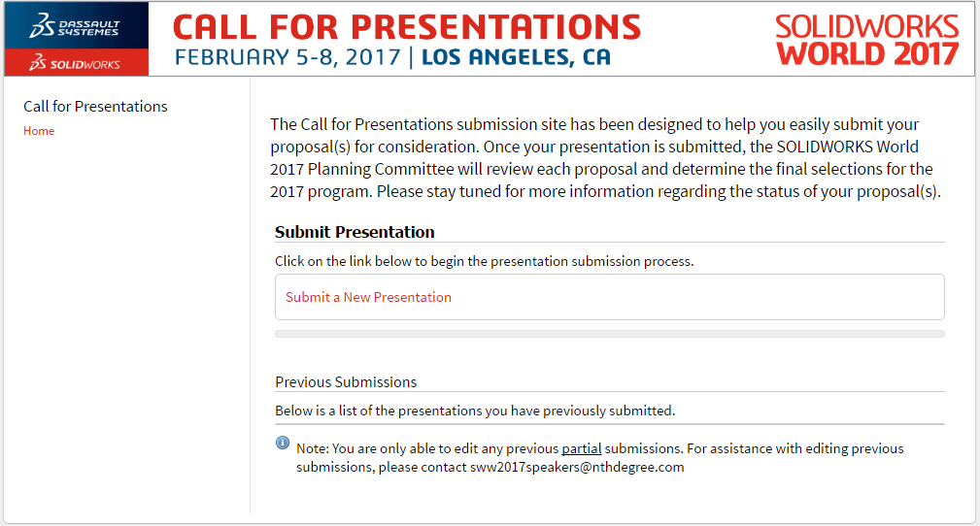This screenshot has width=980, height=526.
Task: Click the February 5-8, 2017 date text
Action: (x=287, y=57)
